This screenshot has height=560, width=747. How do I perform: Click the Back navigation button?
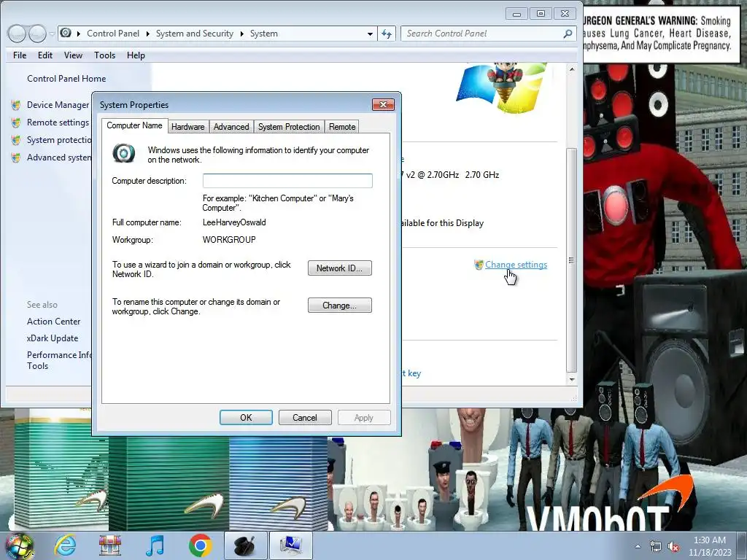tap(17, 34)
